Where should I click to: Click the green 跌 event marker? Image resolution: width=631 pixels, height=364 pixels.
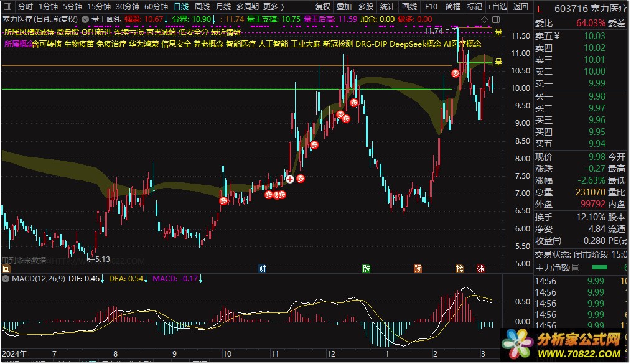366,269
